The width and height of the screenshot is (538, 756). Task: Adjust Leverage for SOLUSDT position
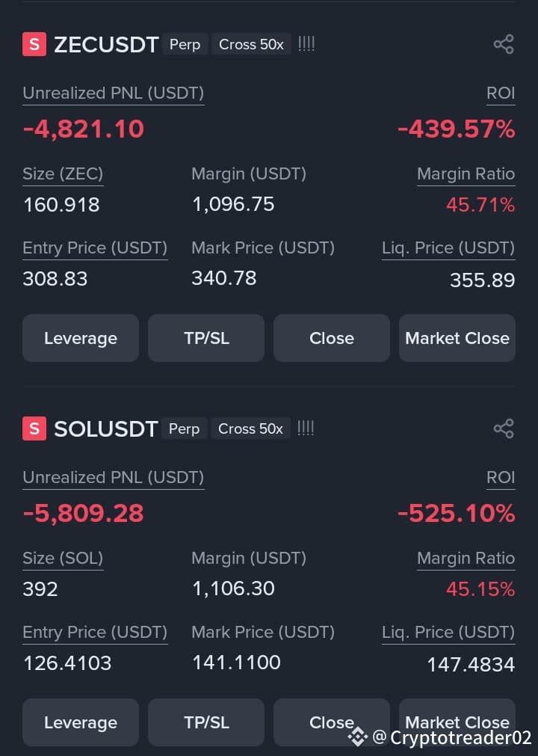pyautogui.click(x=81, y=722)
